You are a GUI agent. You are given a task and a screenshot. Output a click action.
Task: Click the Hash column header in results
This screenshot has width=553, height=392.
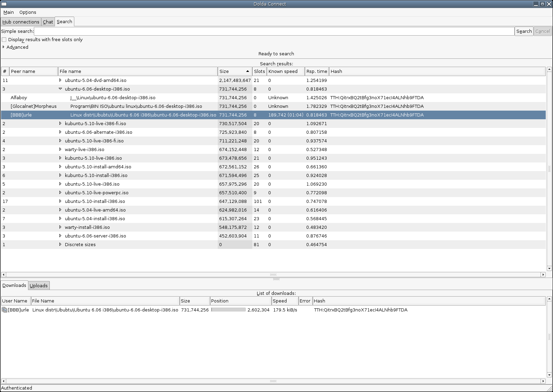point(437,71)
